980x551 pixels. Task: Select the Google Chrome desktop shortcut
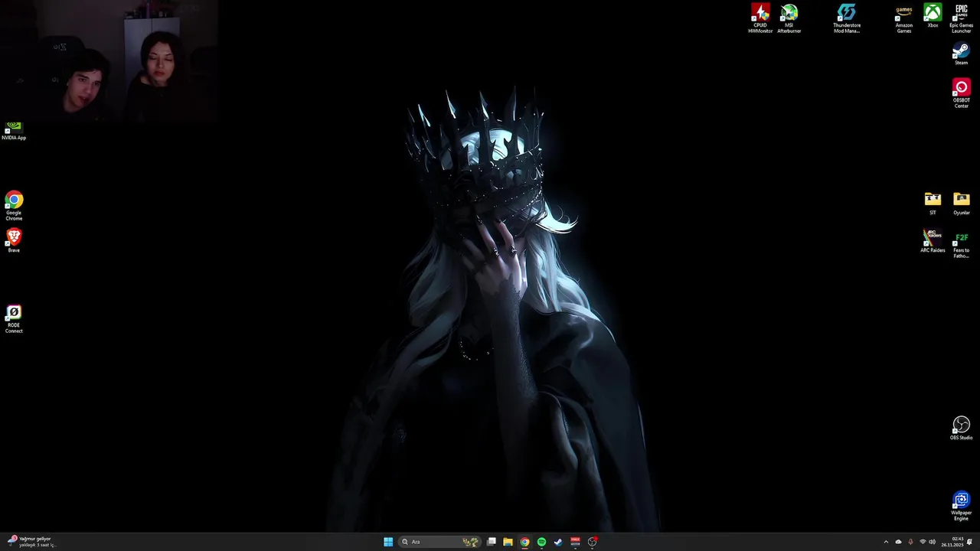(x=14, y=206)
